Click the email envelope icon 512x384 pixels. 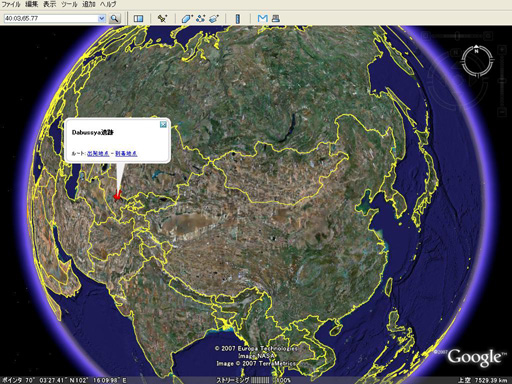click(x=263, y=18)
